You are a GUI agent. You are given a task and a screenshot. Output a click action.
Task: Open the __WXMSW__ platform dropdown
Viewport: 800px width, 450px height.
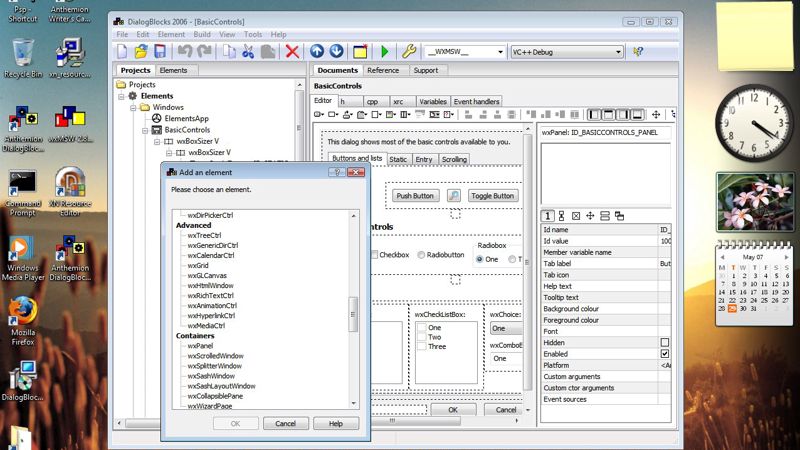500,52
